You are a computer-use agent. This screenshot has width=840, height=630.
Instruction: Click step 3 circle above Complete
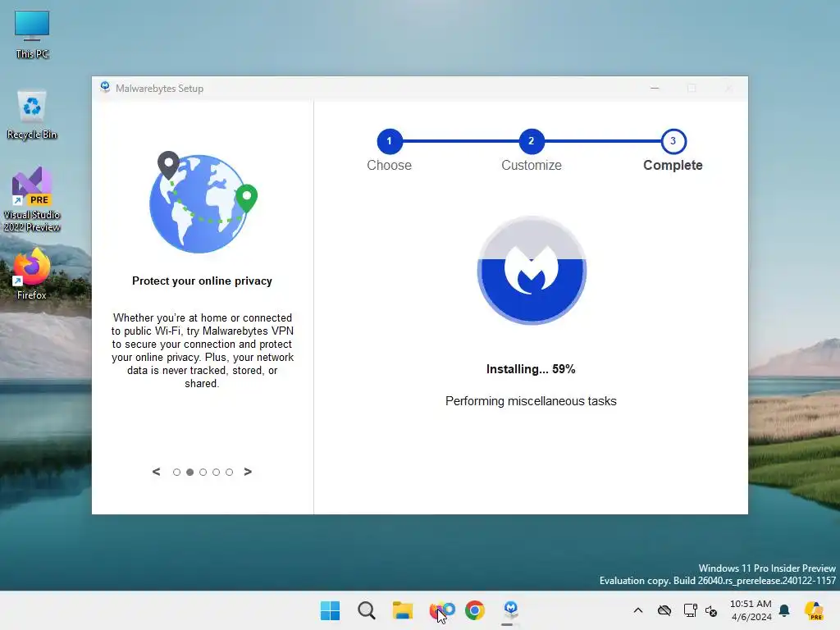(x=673, y=141)
